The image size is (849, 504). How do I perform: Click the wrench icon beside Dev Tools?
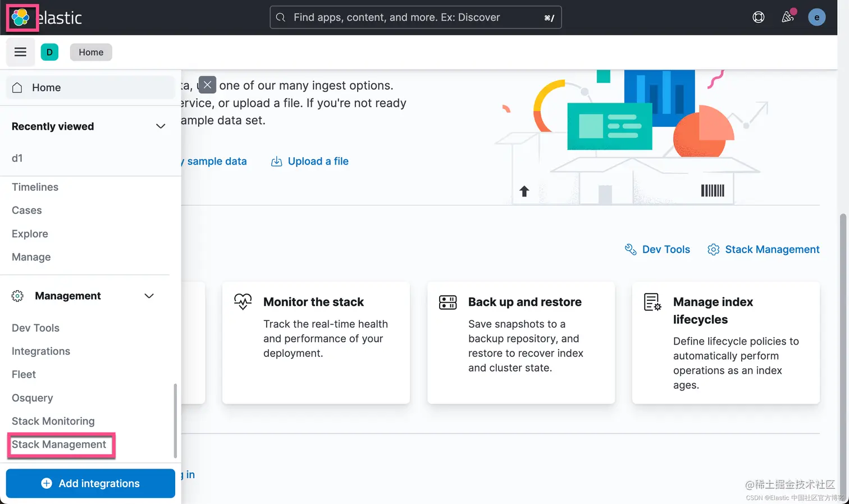[631, 249]
